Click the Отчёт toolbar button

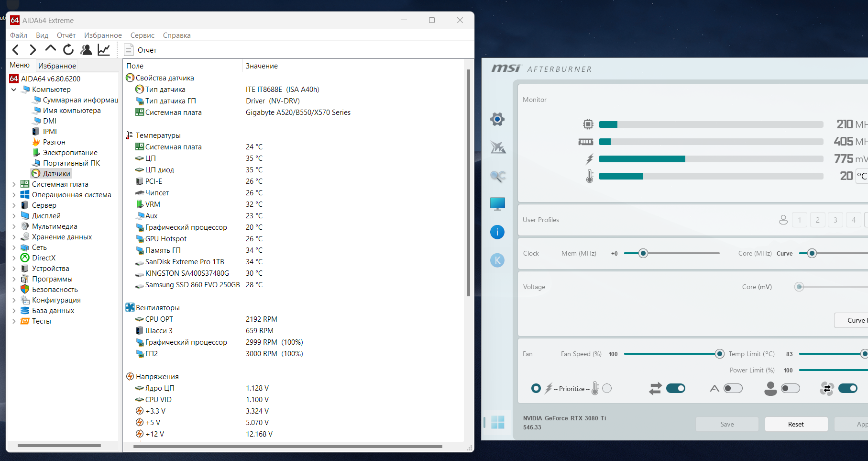140,50
